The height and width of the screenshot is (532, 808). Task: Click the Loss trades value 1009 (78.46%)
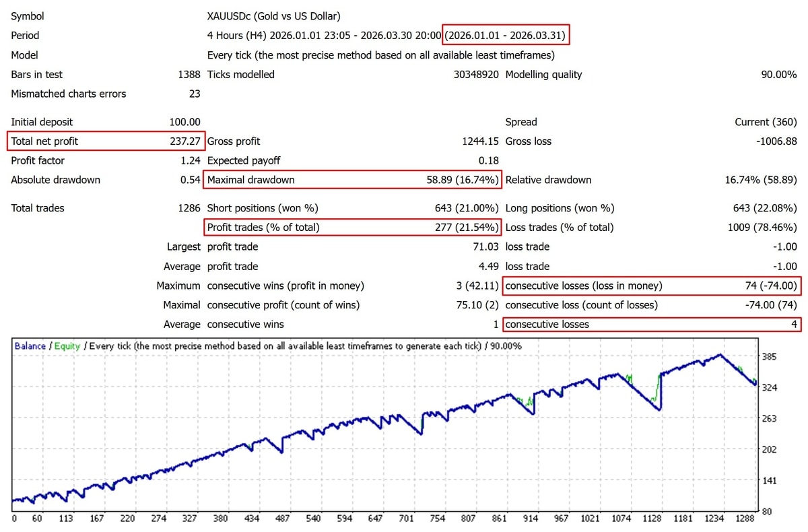(761, 228)
